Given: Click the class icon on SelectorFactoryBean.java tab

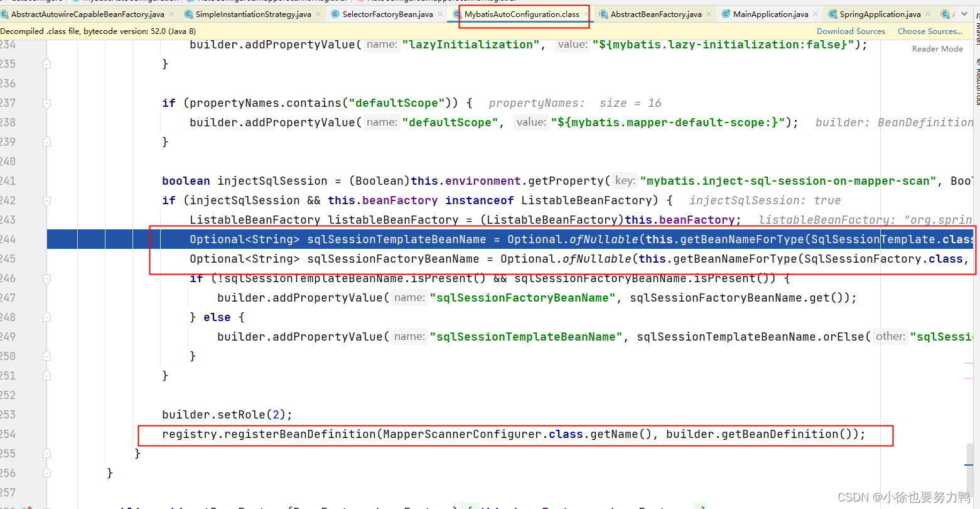Looking at the screenshot, I should 335,14.
